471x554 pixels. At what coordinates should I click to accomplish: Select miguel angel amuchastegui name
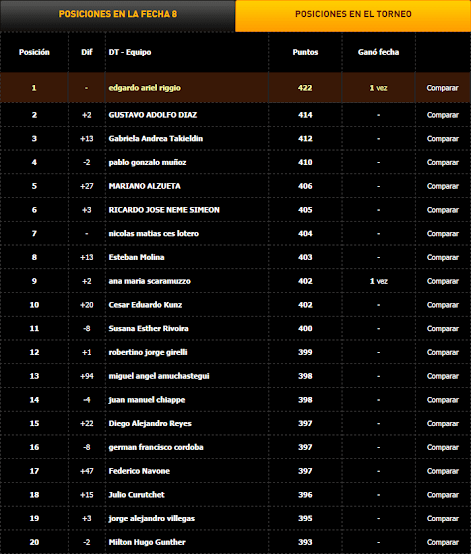click(159, 376)
